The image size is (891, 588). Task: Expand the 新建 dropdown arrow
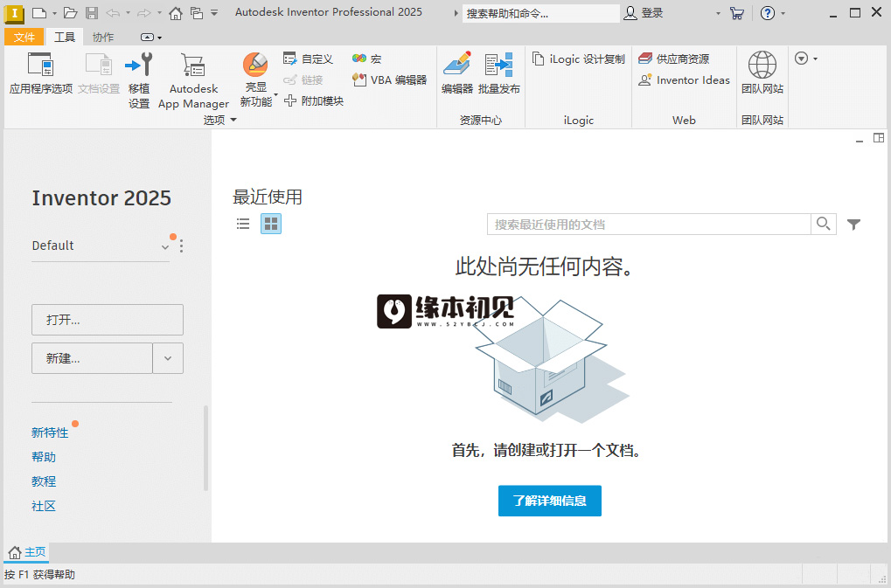pyautogui.click(x=168, y=358)
